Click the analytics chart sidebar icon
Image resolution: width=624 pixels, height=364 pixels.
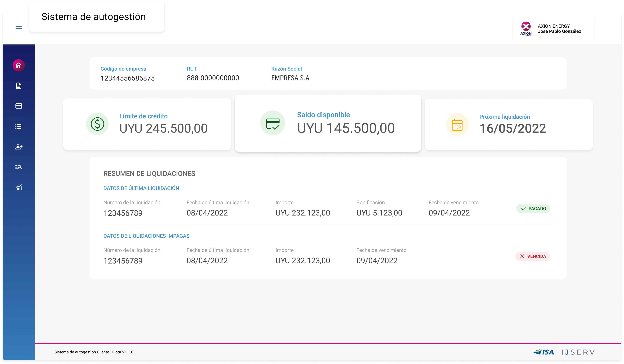(x=19, y=187)
